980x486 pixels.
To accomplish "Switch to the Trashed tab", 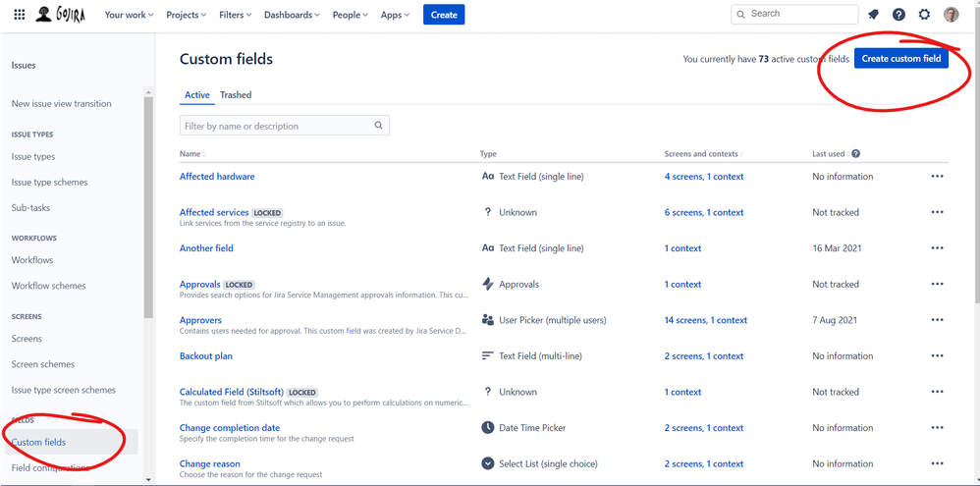I will [236, 95].
